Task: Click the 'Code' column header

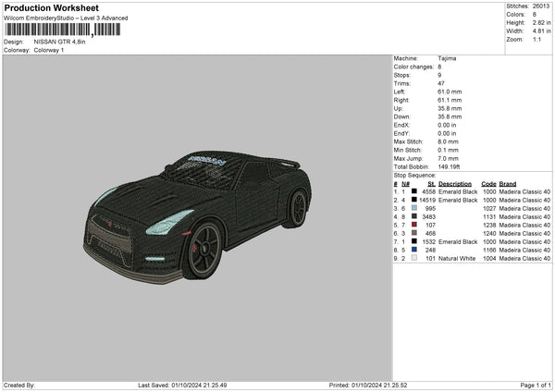Action: tap(488, 184)
